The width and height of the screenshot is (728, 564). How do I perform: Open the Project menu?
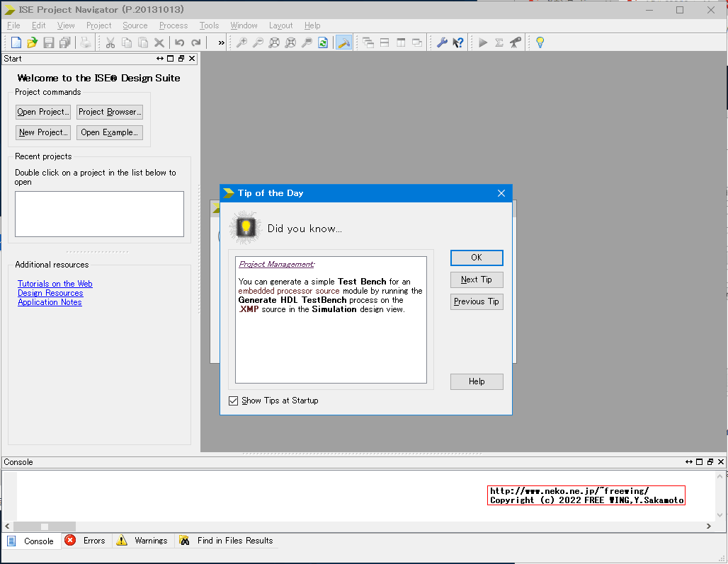coord(98,25)
